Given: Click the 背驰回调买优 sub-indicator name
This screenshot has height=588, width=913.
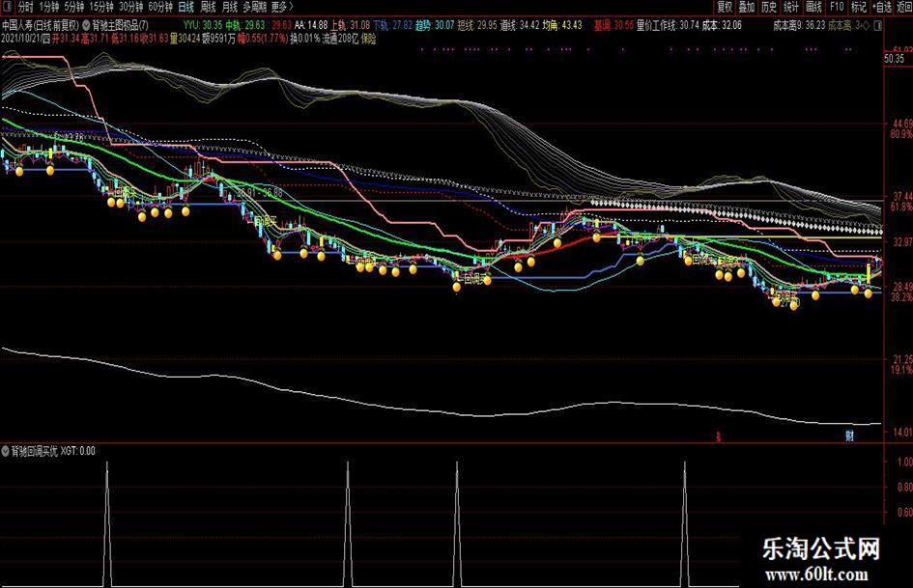Looking at the screenshot, I should pos(35,451).
